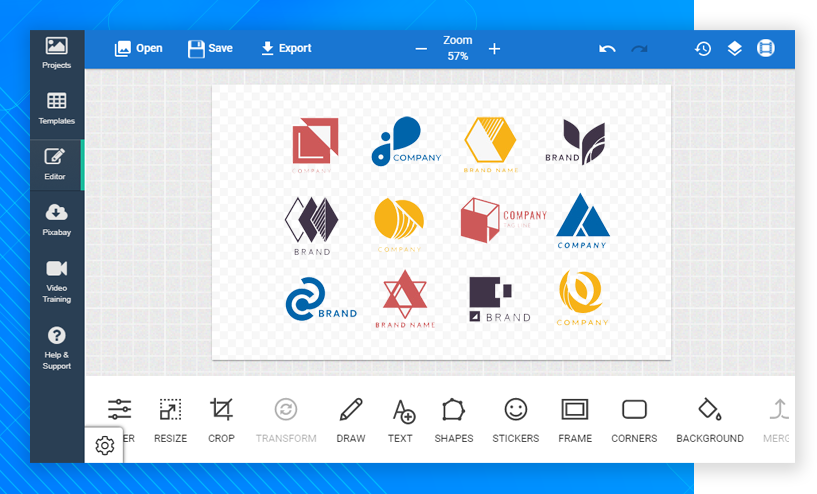This screenshot has width=817, height=494.
Task: Select the Transform tool
Action: coord(286,420)
